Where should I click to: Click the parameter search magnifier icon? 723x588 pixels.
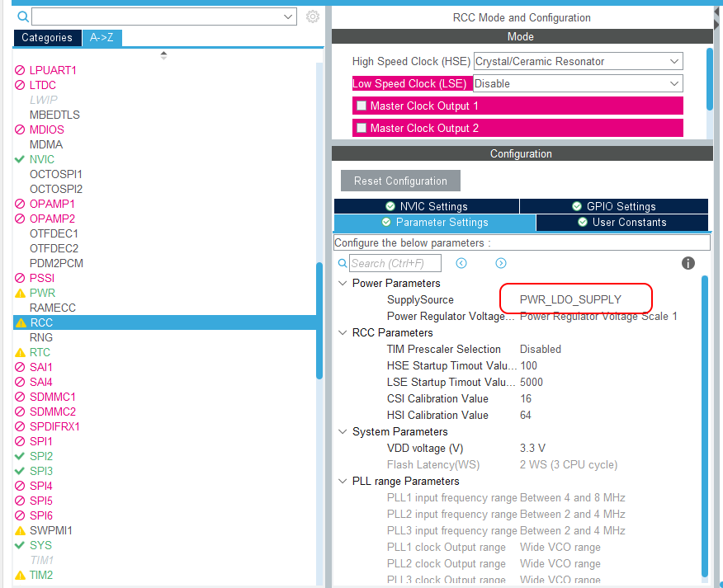click(x=343, y=263)
